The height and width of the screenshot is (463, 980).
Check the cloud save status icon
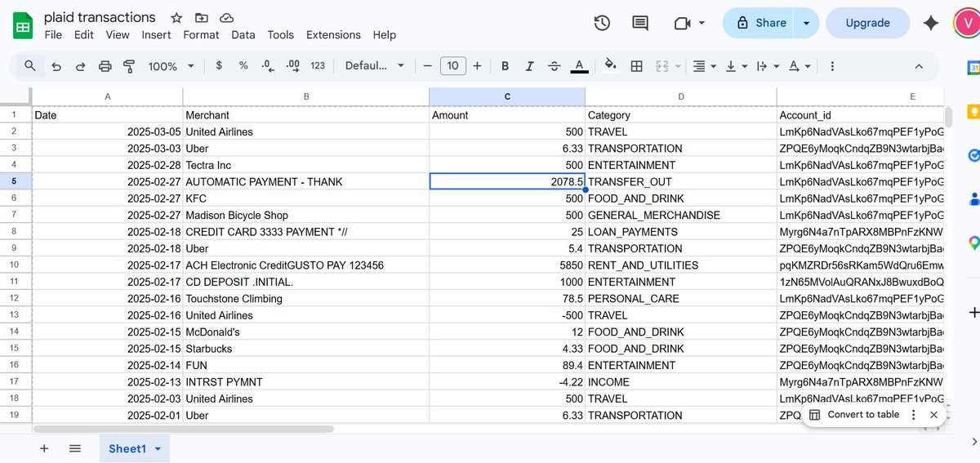pyautogui.click(x=227, y=17)
